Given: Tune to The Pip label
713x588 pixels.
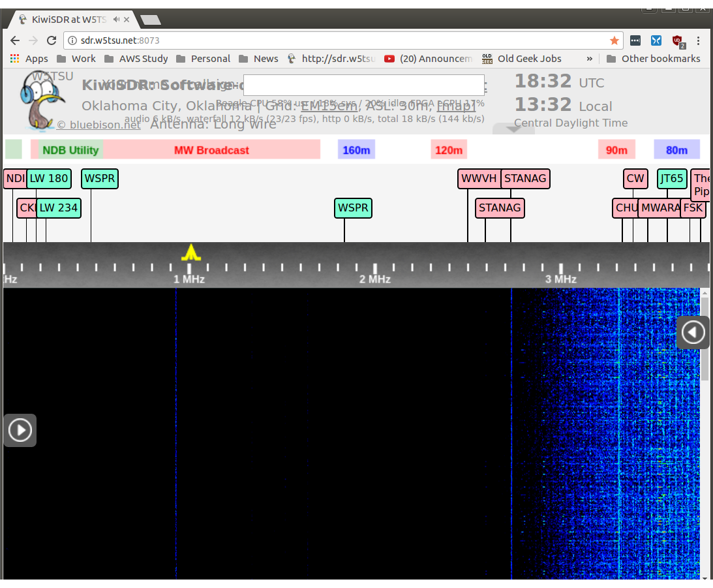Looking at the screenshot, I should point(701,185).
